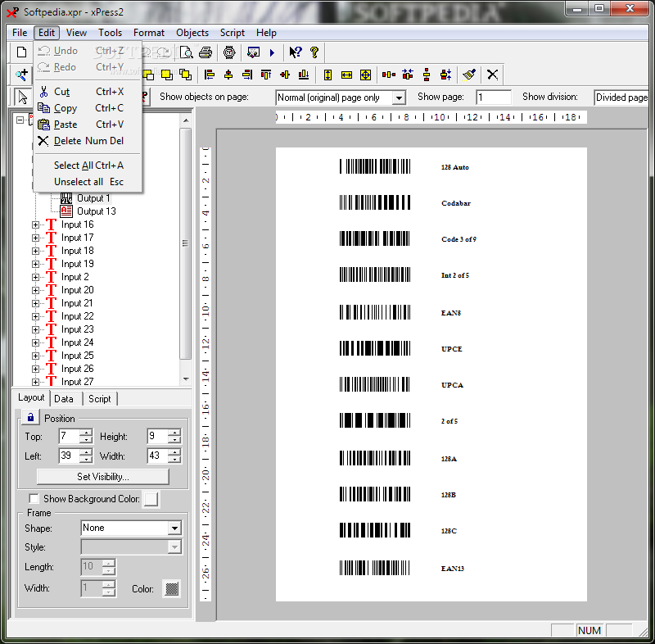Click the Align Middle vertically icon
655x644 pixels.
click(x=285, y=75)
